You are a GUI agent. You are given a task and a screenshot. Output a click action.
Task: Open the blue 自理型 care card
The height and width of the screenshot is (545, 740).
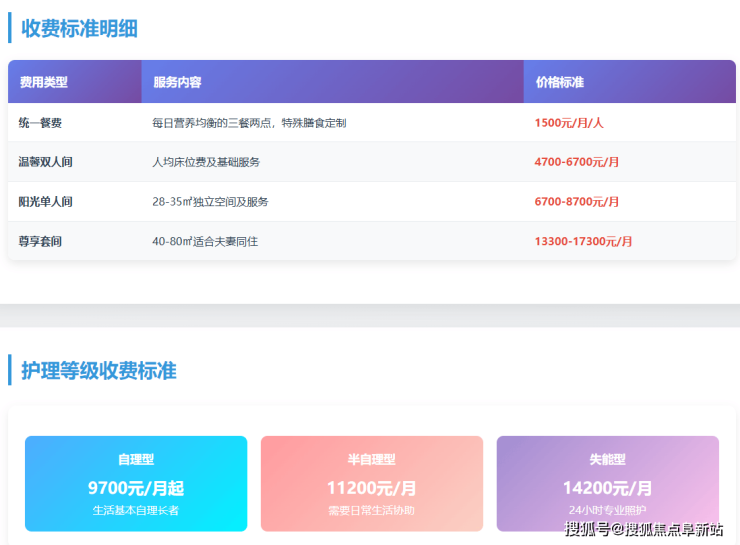(x=136, y=484)
